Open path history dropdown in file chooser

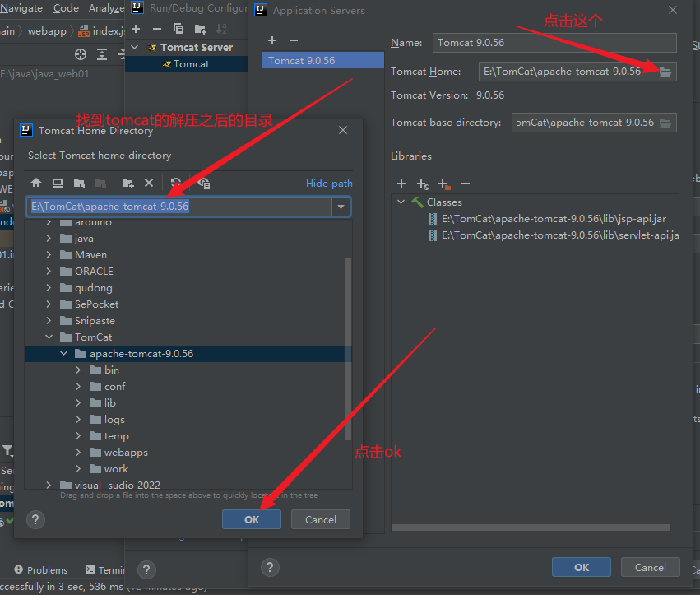point(341,207)
